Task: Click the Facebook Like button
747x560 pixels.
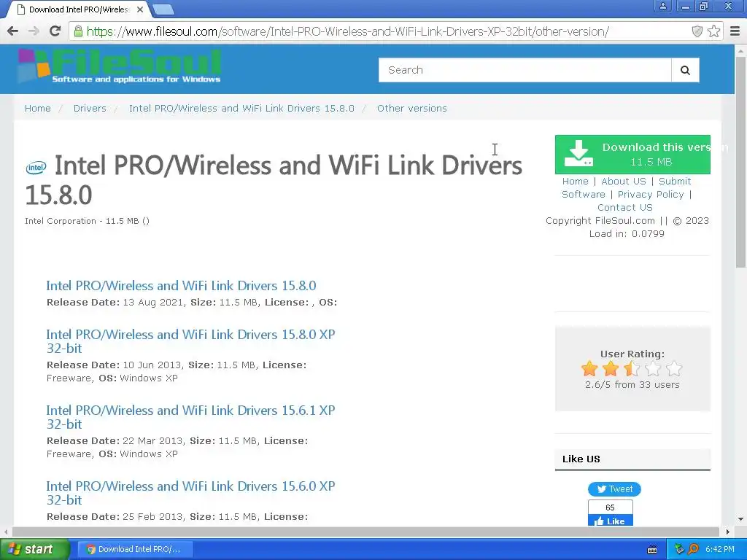Action: point(611,521)
